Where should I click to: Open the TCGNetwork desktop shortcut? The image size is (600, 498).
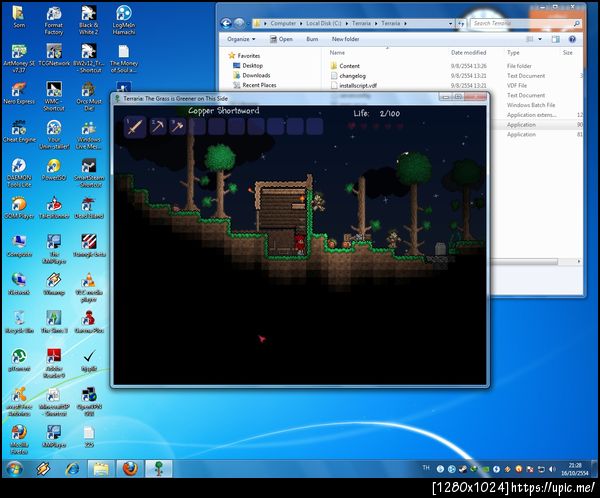(x=54, y=56)
